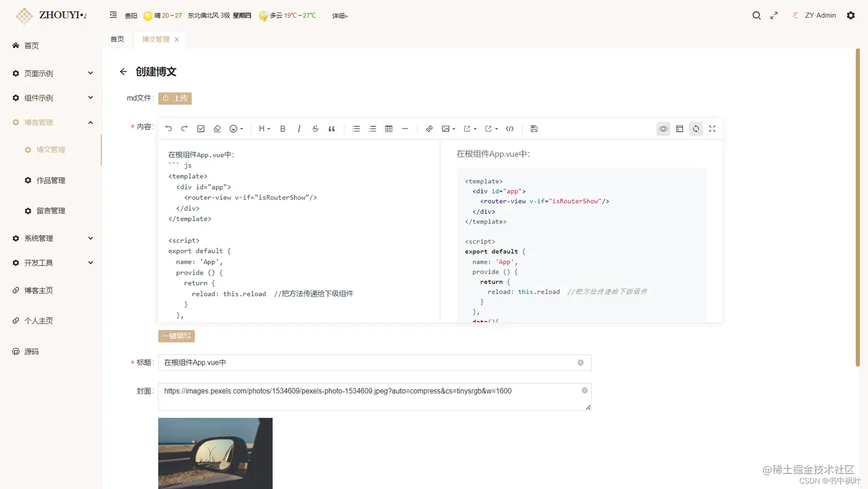The height and width of the screenshot is (489, 868).
Task: Open weather 详细» link
Action: point(340,16)
